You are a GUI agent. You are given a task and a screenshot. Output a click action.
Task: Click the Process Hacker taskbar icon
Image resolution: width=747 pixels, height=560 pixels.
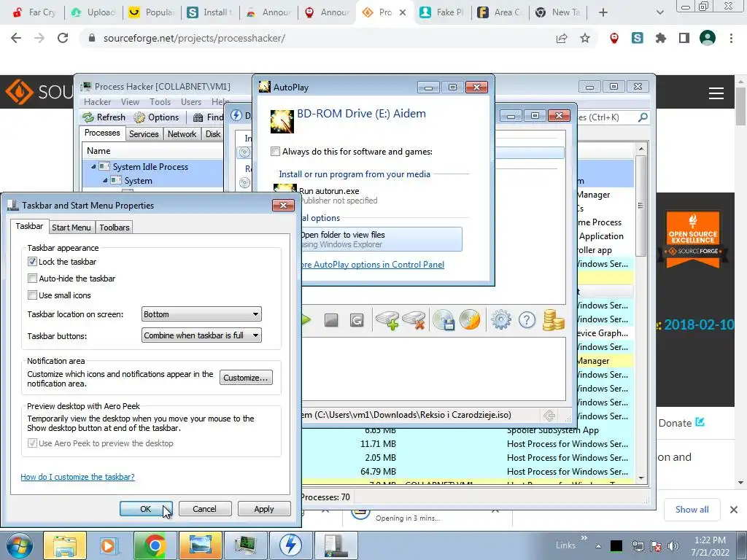click(245, 545)
